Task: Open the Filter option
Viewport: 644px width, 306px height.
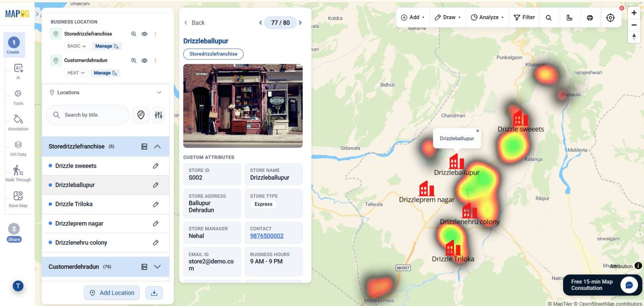Action: [x=524, y=17]
